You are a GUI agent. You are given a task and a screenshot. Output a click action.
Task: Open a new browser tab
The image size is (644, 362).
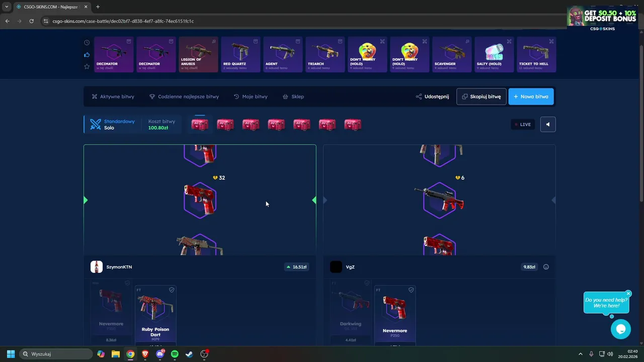tap(98, 7)
